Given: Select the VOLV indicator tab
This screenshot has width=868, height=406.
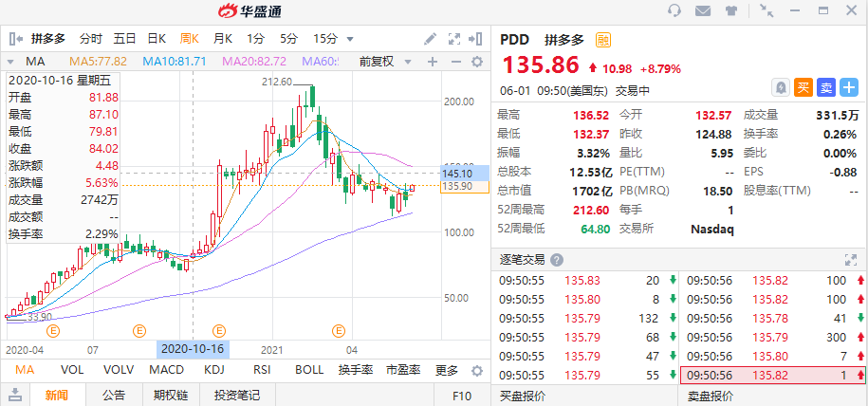Looking at the screenshot, I should point(118,371).
